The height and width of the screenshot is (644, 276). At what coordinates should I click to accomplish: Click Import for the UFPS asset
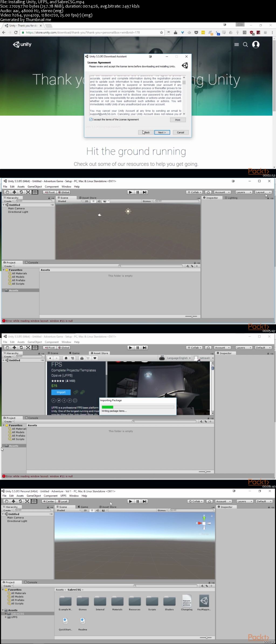coord(61,392)
